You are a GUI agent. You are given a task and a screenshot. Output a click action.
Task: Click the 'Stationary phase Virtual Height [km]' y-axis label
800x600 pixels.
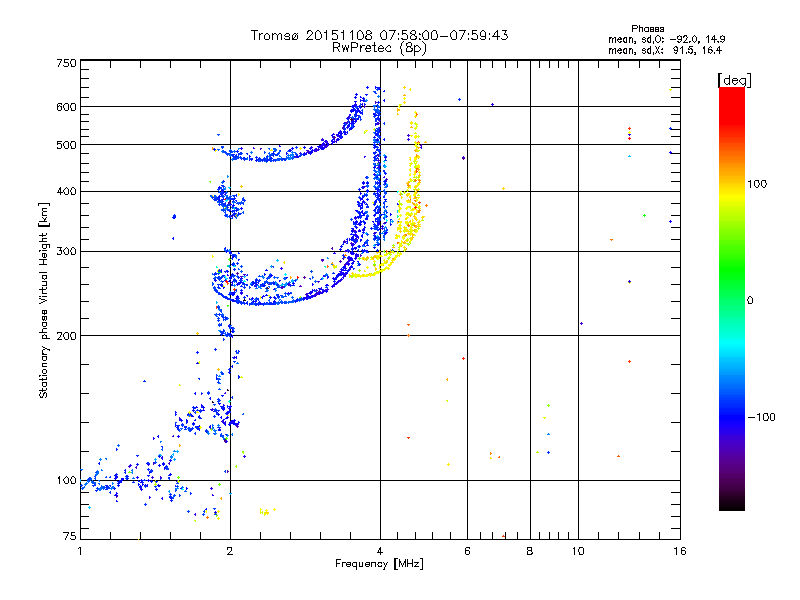coord(43,300)
